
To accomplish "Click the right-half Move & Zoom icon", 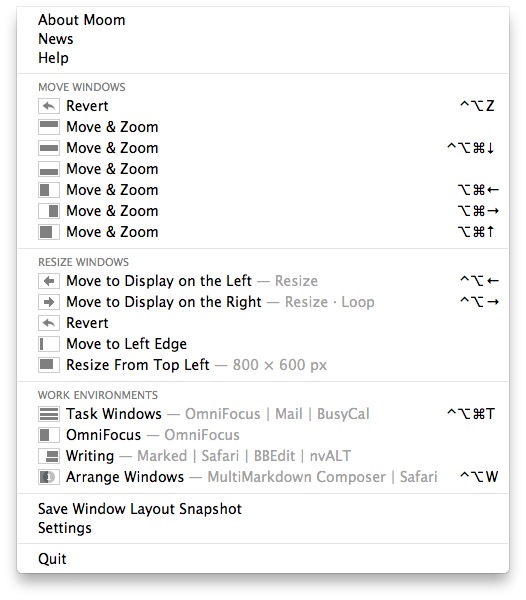I will tap(49, 211).
